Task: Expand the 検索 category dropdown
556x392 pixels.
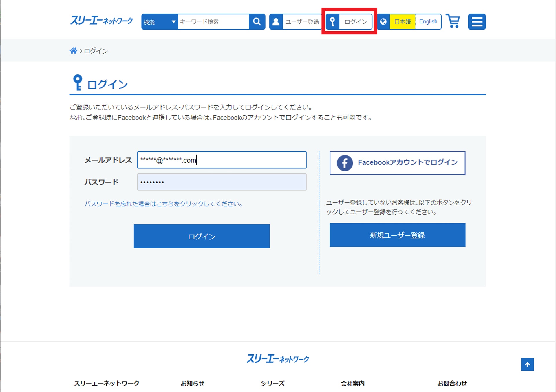Action: (160, 22)
